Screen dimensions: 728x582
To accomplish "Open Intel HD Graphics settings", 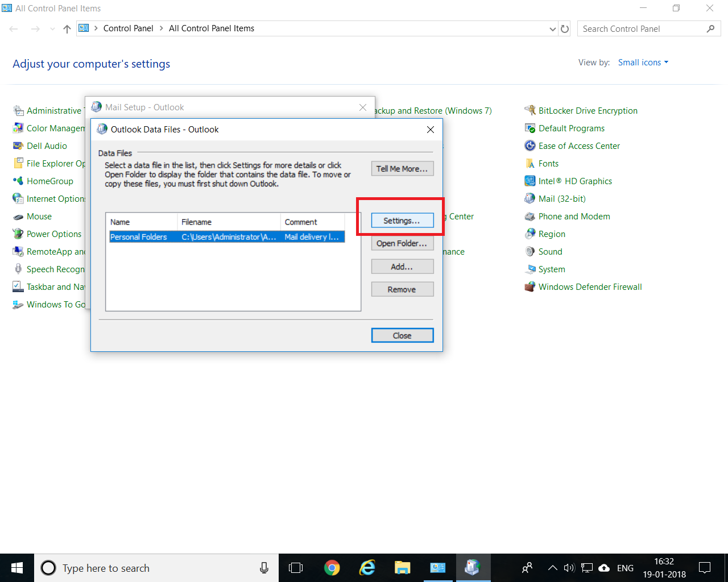I will [575, 181].
